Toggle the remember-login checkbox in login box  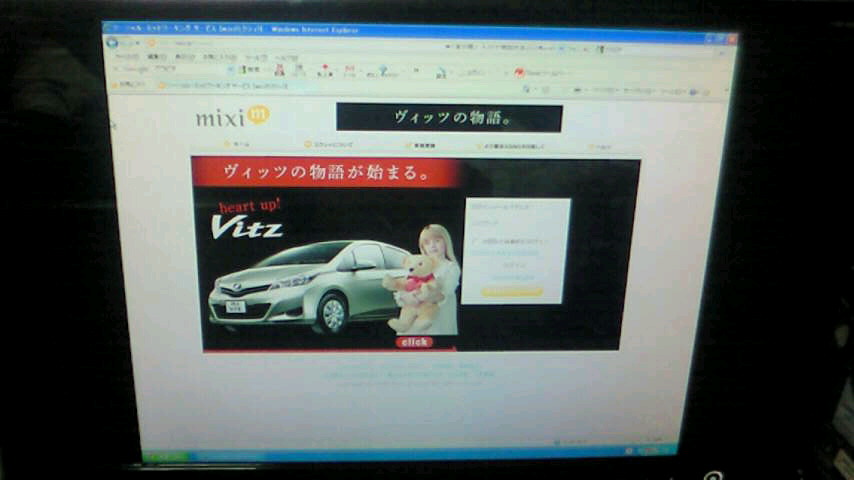tap(474, 240)
